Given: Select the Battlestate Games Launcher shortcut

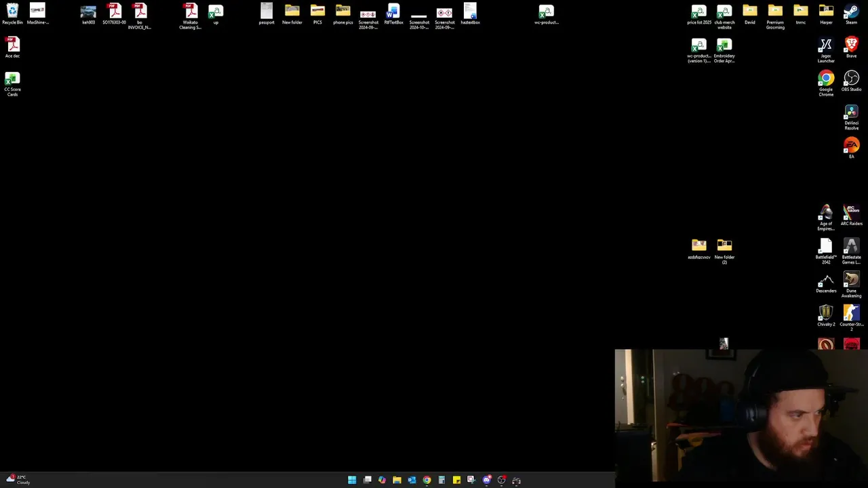Looking at the screenshot, I should tap(852, 251).
